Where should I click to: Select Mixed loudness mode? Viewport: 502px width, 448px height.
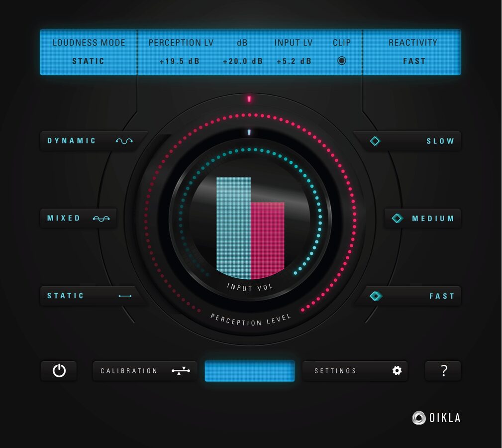point(78,219)
